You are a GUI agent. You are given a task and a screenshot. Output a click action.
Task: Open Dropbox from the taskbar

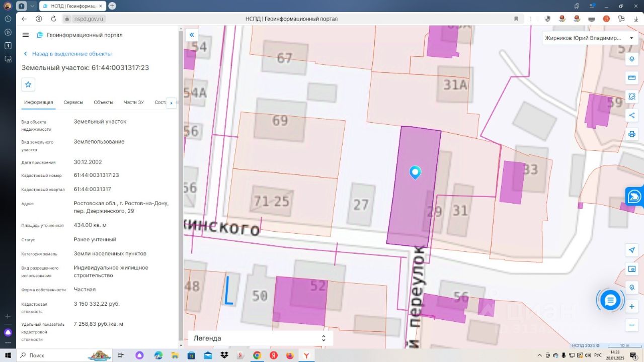[x=224, y=355]
